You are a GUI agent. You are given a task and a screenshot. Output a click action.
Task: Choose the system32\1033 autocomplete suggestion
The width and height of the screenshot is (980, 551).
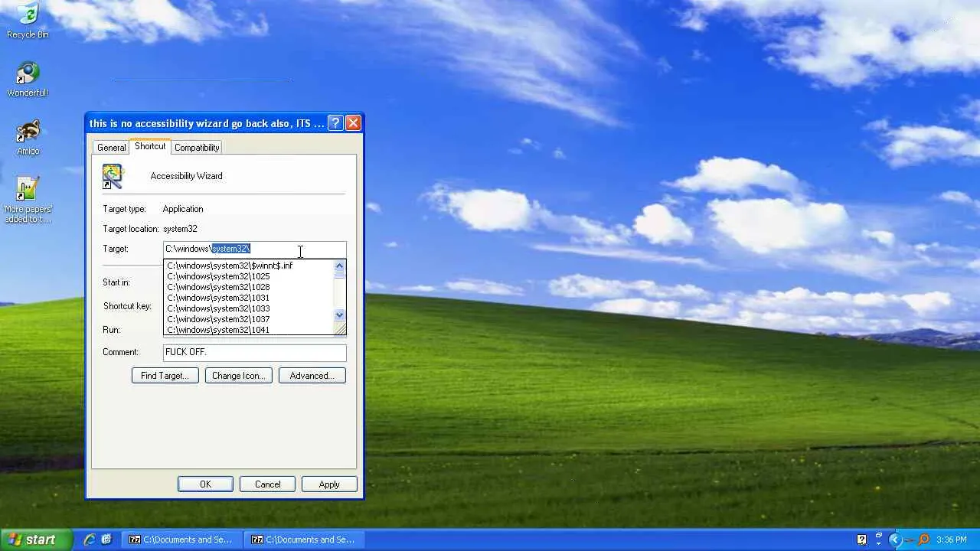(x=250, y=308)
